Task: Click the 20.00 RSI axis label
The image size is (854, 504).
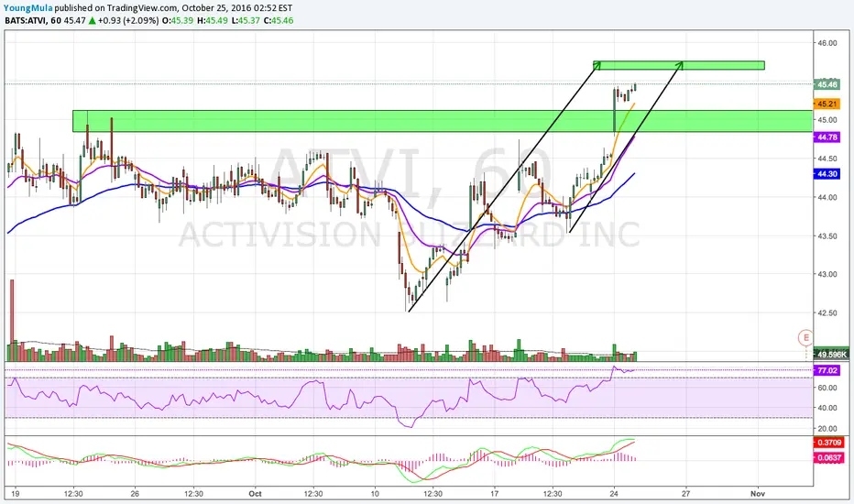Action: [x=827, y=428]
